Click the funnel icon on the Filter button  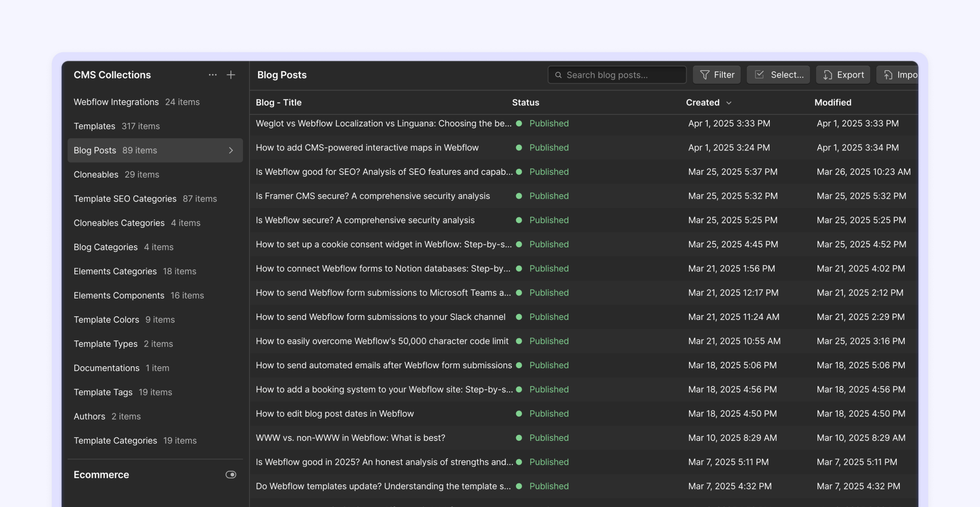tap(704, 75)
